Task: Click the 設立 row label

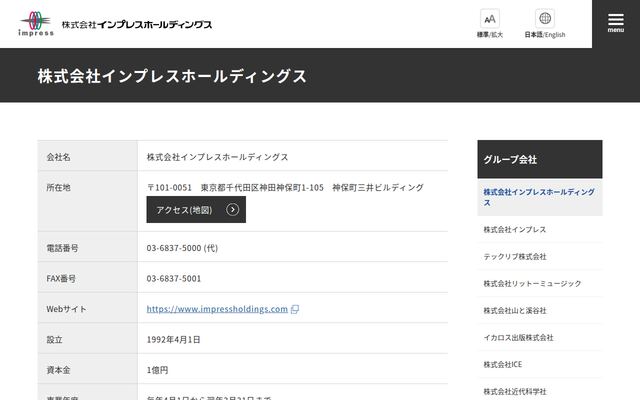Action: 54,340
